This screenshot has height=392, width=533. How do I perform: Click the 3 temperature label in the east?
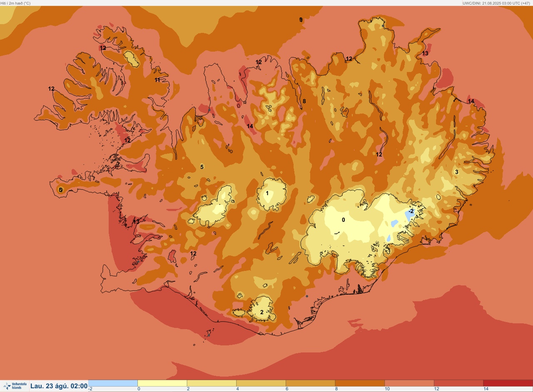(456, 172)
